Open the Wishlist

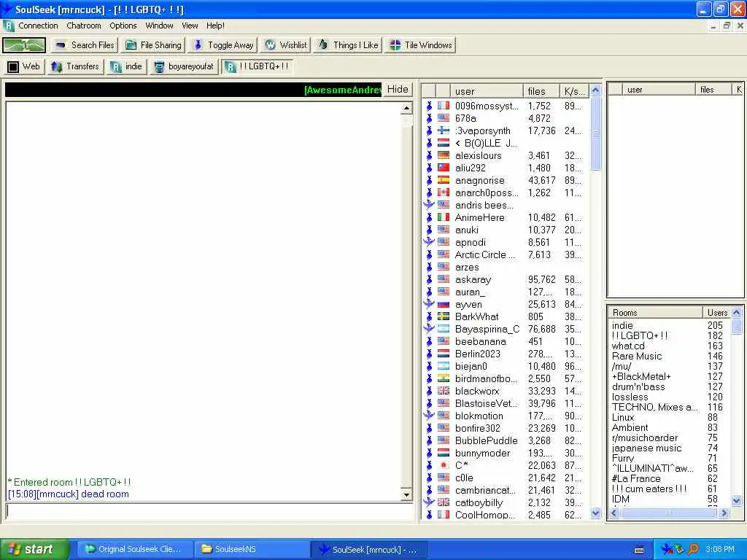[286, 45]
